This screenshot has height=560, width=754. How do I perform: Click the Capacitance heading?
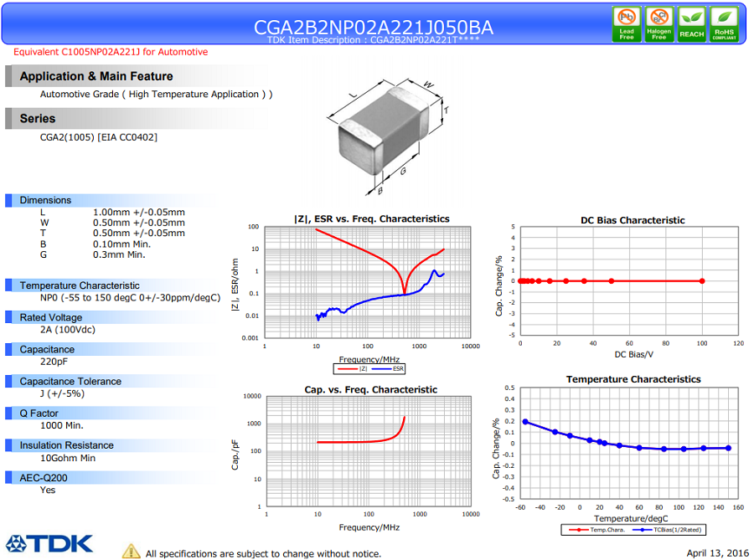[47, 350]
